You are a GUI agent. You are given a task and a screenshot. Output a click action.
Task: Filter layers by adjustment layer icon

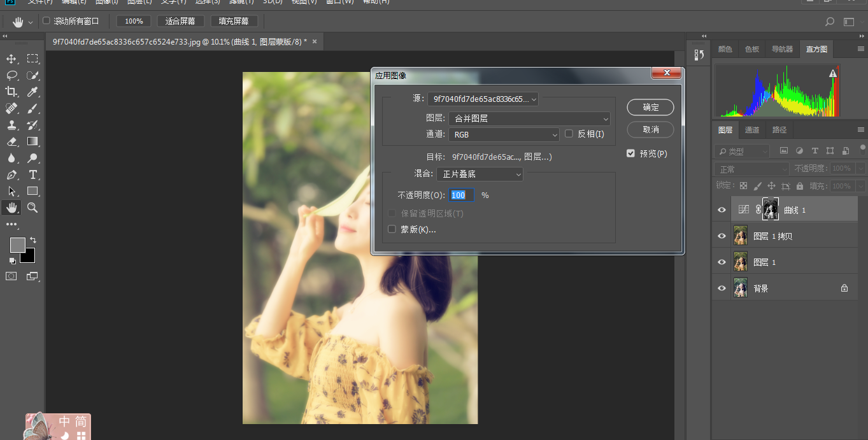799,151
